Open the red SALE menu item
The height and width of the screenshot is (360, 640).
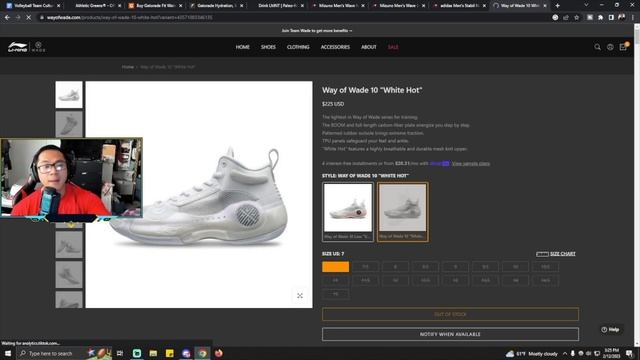click(393, 47)
